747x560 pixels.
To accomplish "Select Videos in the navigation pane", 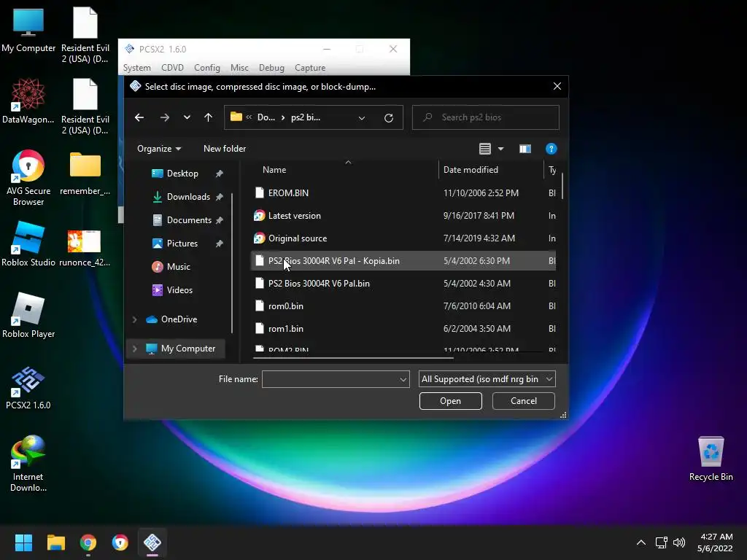I will (179, 290).
